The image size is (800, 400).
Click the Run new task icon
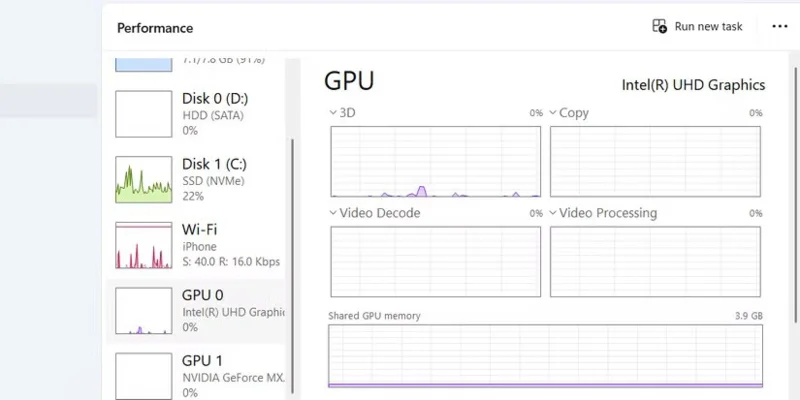pos(660,27)
